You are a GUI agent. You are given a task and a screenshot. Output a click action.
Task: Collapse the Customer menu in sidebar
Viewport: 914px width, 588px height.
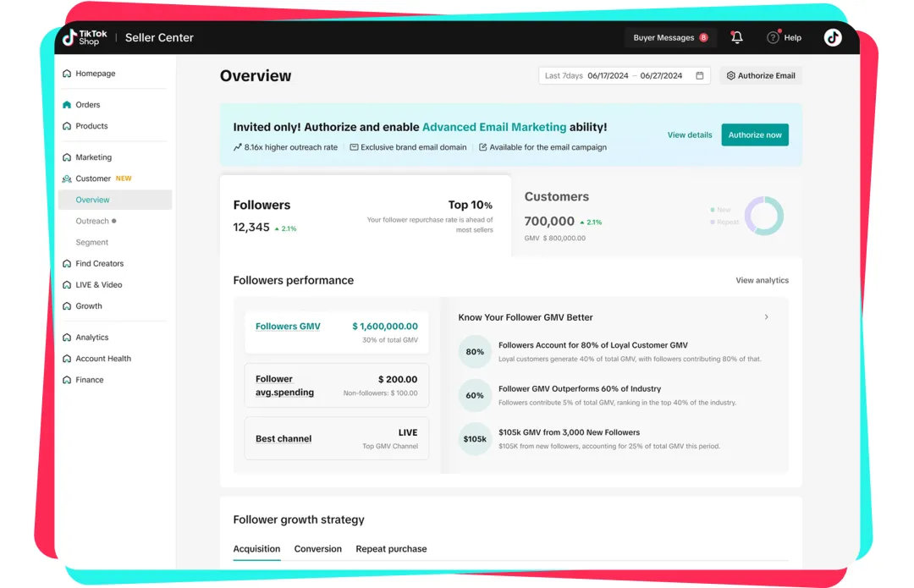point(93,179)
